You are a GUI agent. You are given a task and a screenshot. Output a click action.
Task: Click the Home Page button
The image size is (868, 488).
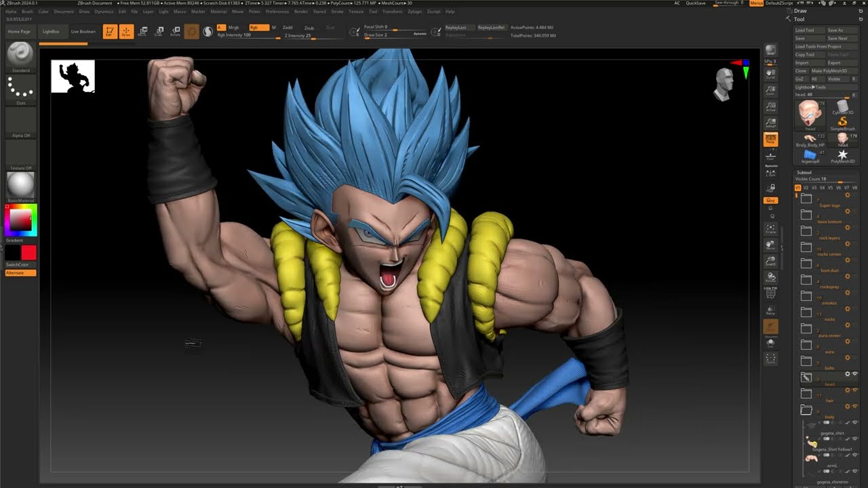pyautogui.click(x=19, y=31)
